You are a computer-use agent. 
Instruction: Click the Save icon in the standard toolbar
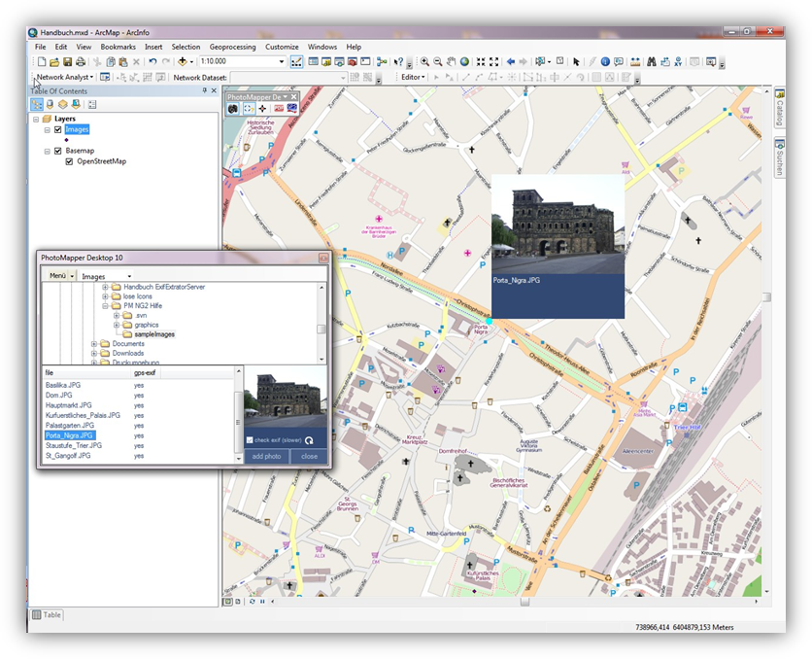pos(67,62)
